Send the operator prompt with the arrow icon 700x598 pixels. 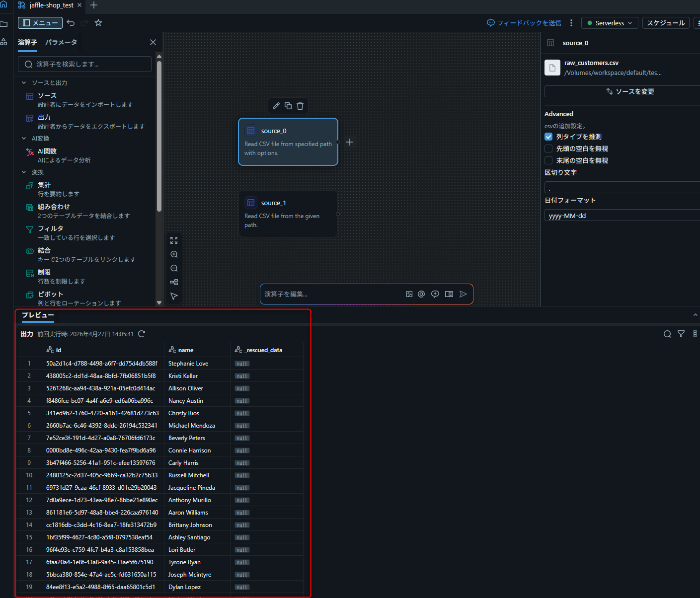pos(463,294)
